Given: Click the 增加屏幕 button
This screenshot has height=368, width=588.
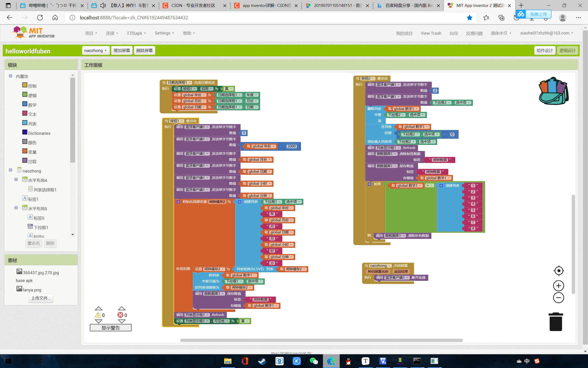Looking at the screenshot, I should click(122, 50).
